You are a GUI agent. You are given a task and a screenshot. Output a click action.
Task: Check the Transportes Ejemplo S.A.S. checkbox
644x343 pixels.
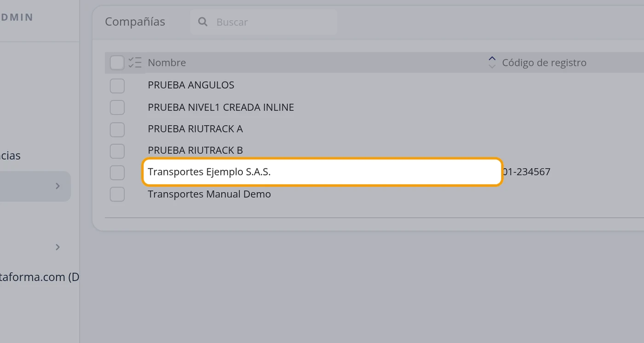coord(117,173)
